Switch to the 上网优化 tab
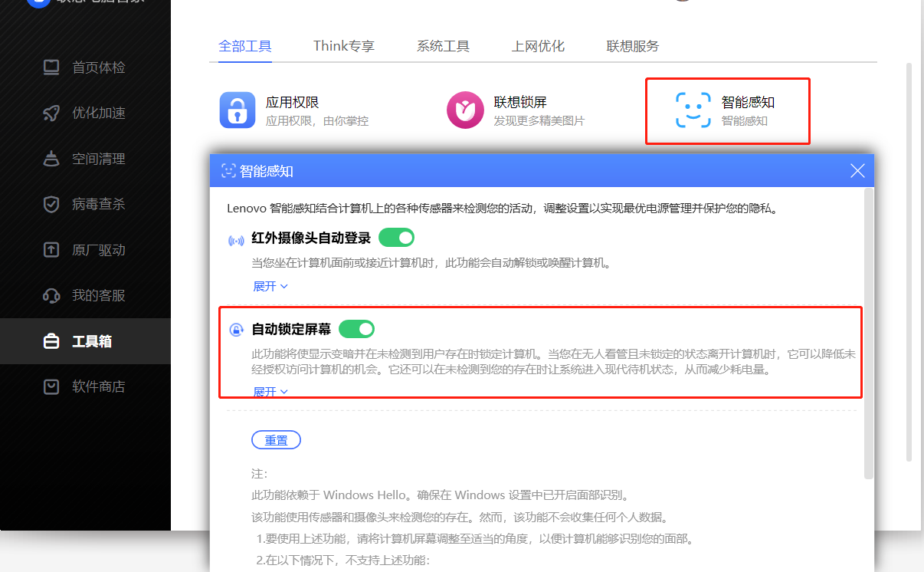The height and width of the screenshot is (572, 924). pos(538,46)
